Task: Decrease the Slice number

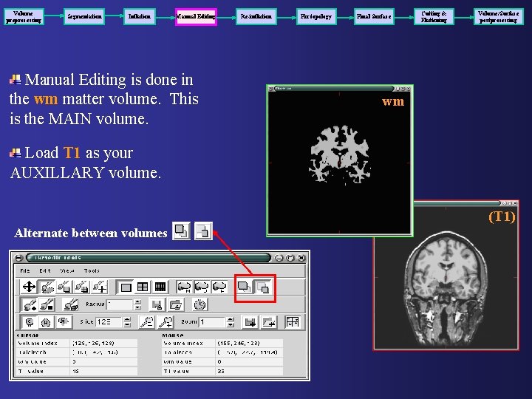Action: click(127, 324)
